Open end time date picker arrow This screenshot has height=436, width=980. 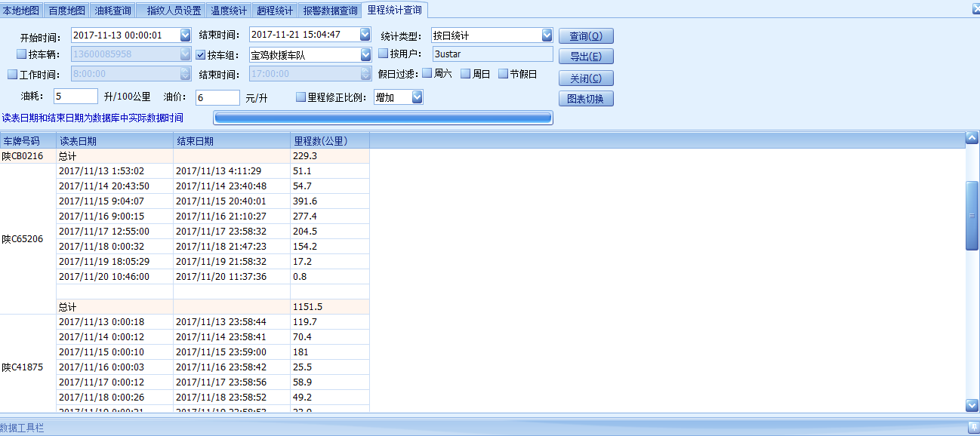[365, 35]
